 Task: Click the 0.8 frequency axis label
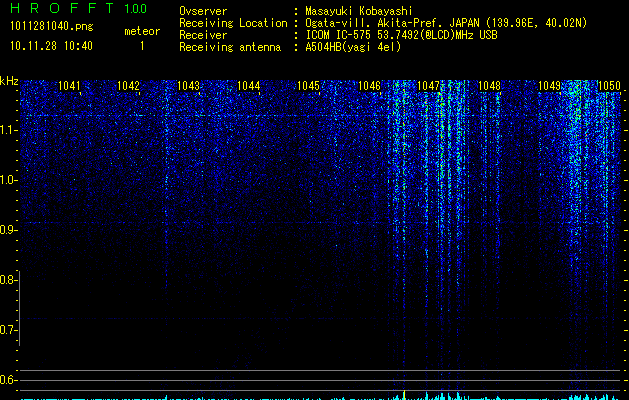[x=7, y=280]
